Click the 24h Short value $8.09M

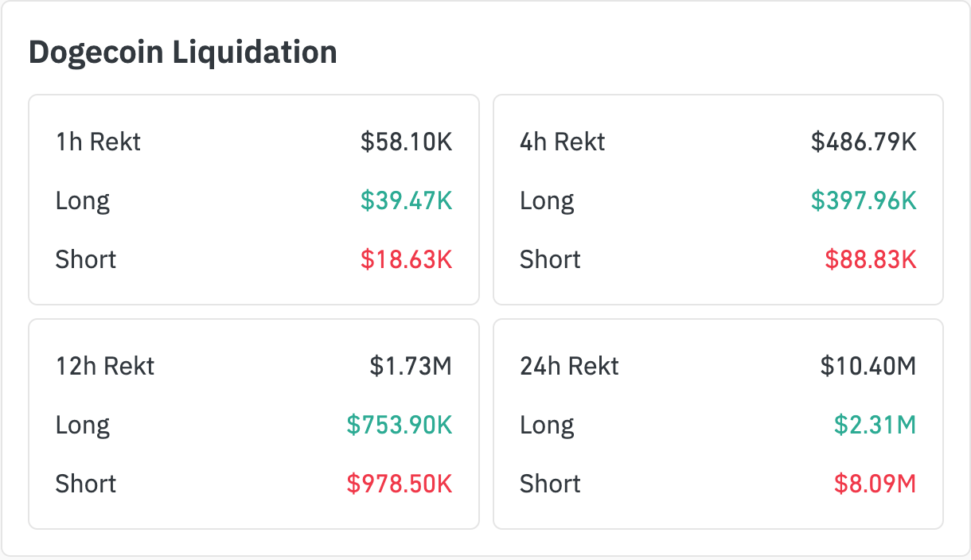tap(875, 484)
